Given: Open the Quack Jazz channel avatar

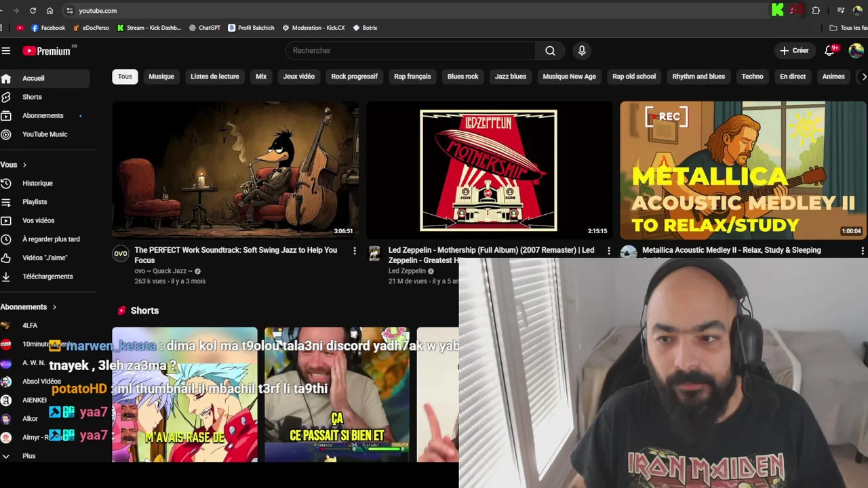Looking at the screenshot, I should [x=120, y=253].
